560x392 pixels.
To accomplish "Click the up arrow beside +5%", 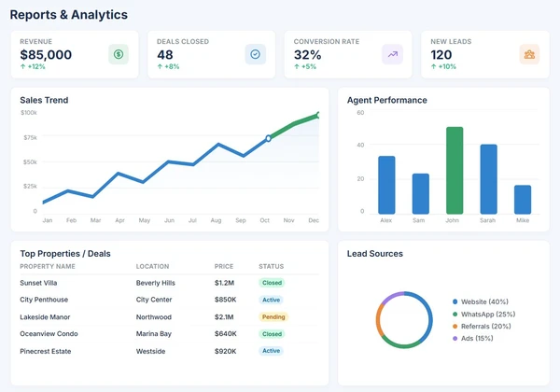I will point(297,67).
